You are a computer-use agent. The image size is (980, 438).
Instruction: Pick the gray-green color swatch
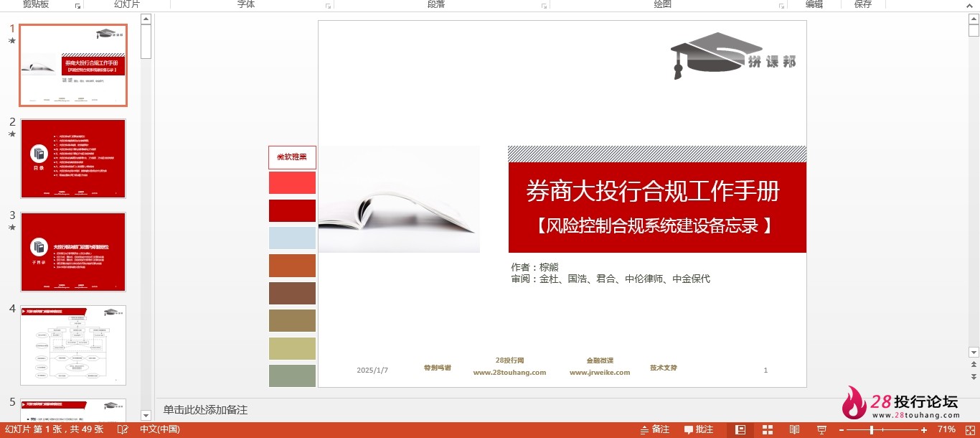click(x=292, y=376)
